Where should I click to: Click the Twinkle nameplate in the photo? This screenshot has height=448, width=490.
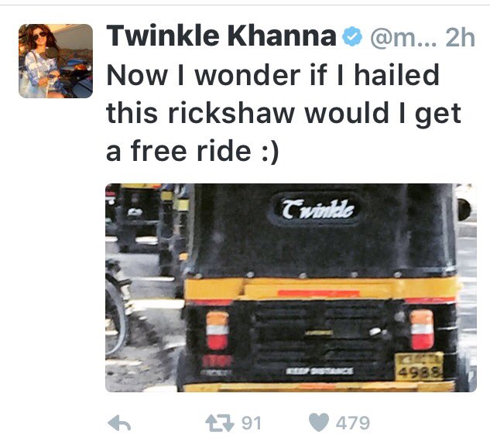(318, 209)
